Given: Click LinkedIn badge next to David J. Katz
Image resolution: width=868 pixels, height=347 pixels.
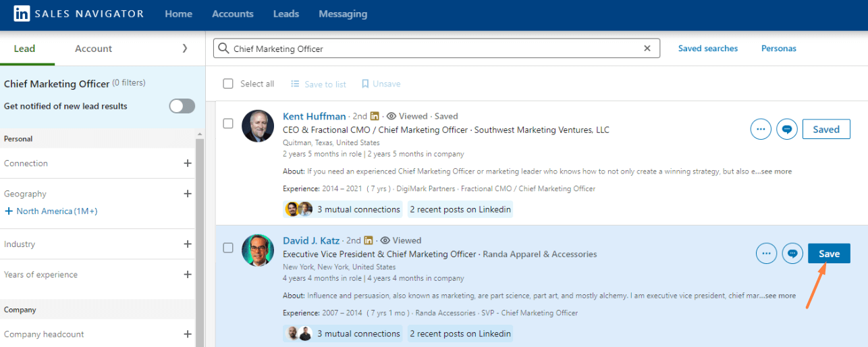Looking at the screenshot, I should click(369, 240).
